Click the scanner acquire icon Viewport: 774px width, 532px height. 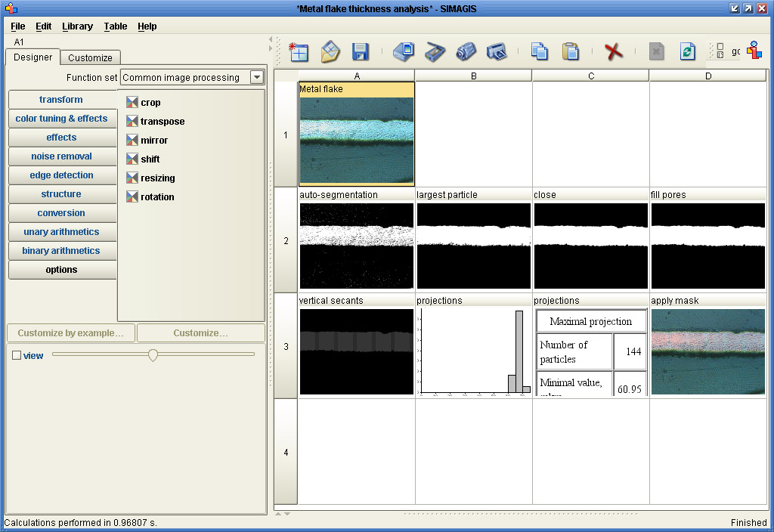point(435,51)
